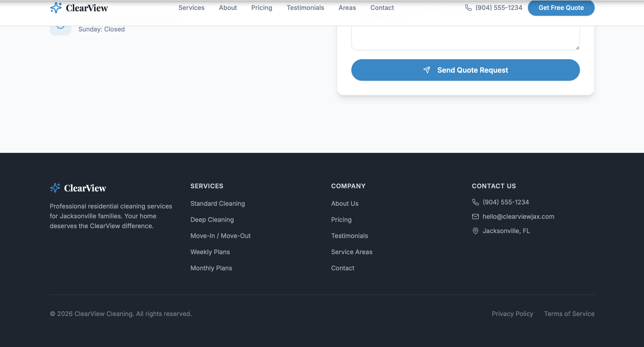Image resolution: width=644 pixels, height=347 pixels.
Task: Open the Move-In / Move-Out page
Action: (220, 235)
